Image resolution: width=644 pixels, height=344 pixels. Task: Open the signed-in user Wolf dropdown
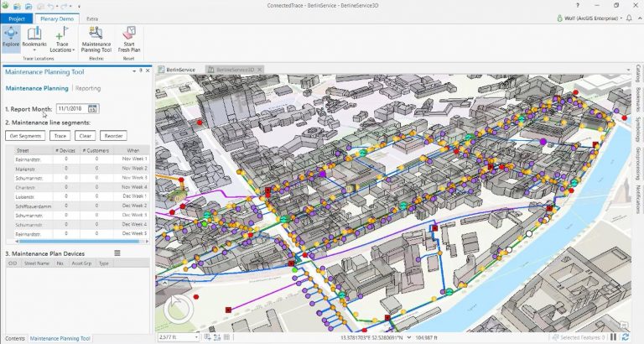(x=589, y=18)
